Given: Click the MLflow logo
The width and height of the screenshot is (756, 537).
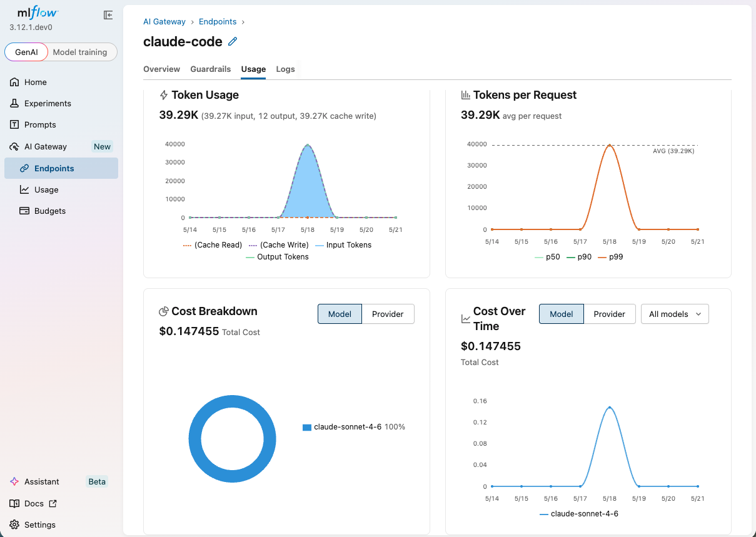Looking at the screenshot, I should pos(38,14).
